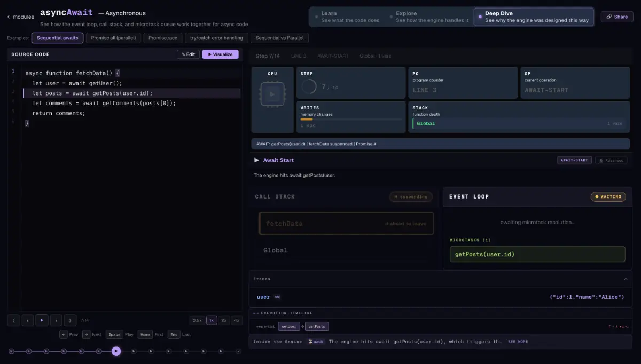Step back with the single-left chevron
641x364 pixels.
click(28, 320)
